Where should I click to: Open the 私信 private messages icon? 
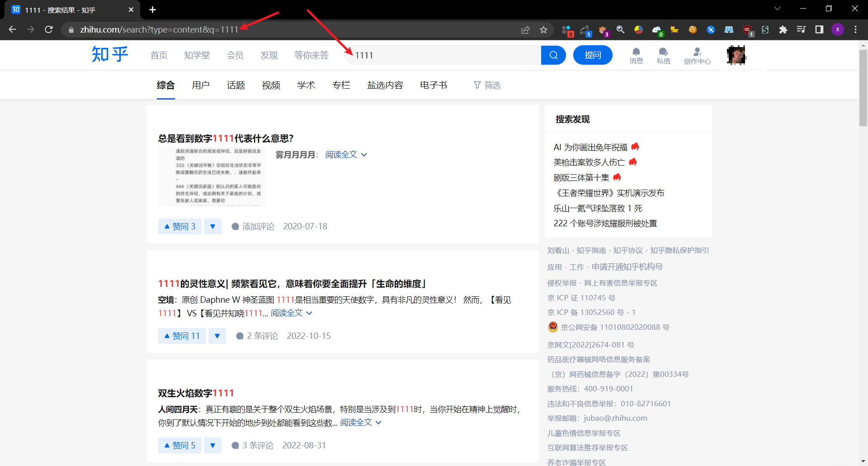(x=663, y=56)
